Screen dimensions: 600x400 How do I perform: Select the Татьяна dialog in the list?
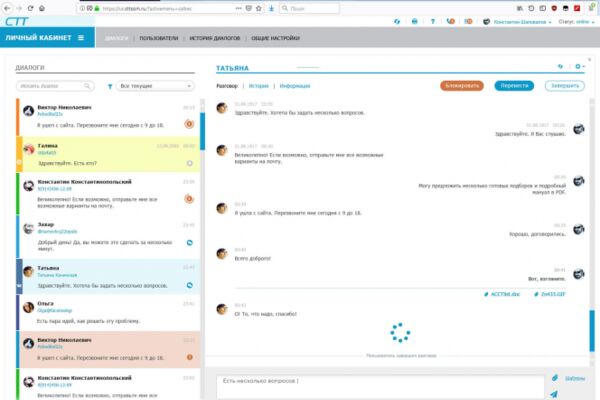click(109, 276)
